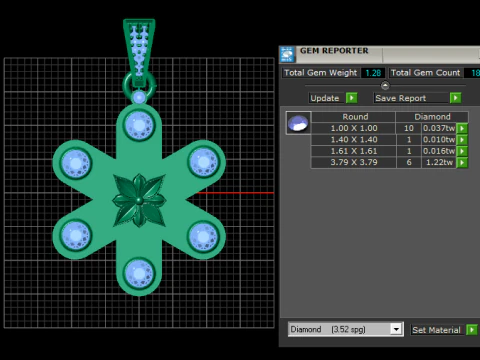The image size is (480, 360).
Task: Click the count cell showing 10
Action: [x=409, y=128]
